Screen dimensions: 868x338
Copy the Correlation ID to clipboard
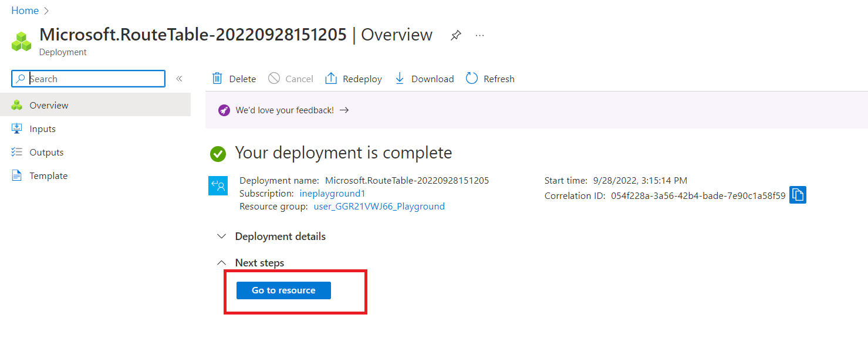tap(798, 195)
